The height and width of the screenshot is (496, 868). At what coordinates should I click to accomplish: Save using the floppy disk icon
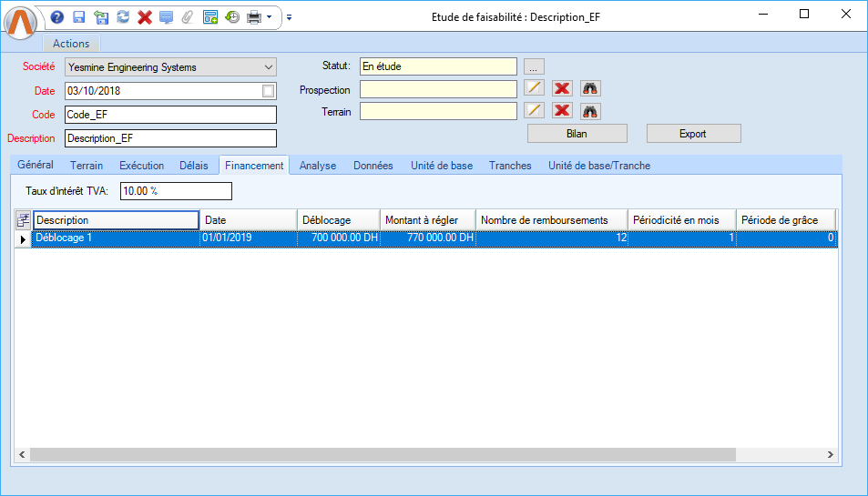(x=79, y=17)
